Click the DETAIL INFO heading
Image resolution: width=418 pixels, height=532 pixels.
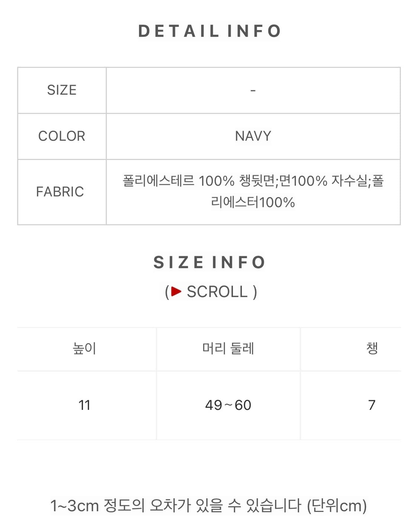coord(210,31)
